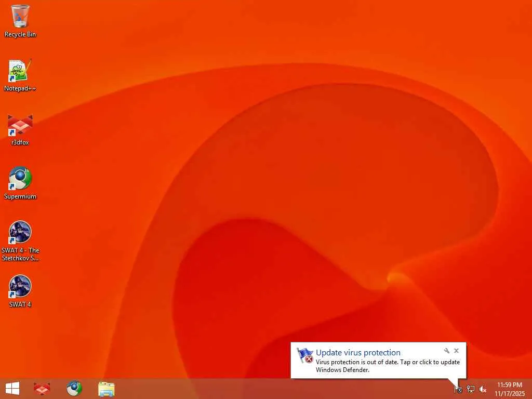Click an empty area of the taskbar
This screenshot has height=399, width=532.
point(271,389)
